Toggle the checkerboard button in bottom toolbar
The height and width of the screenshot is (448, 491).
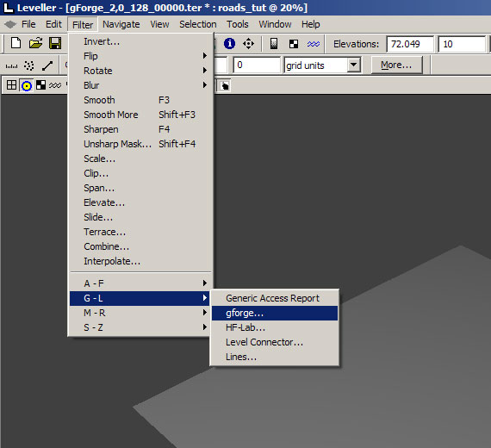click(x=40, y=85)
